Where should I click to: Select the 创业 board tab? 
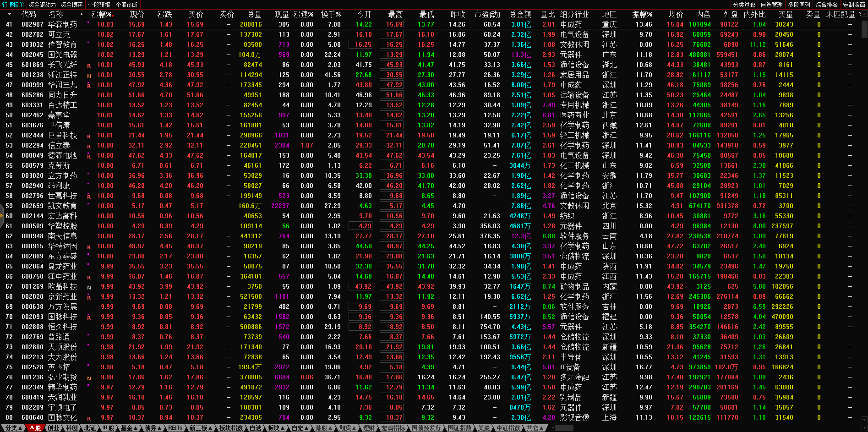[x=54, y=428]
